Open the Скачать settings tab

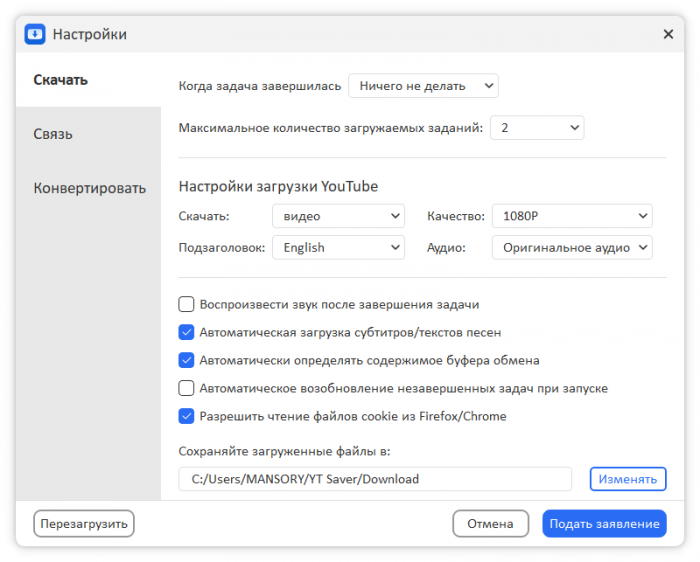[61, 80]
